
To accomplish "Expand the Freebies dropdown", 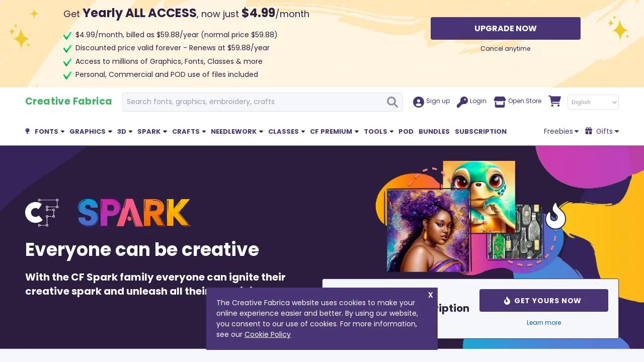I will pos(561,131).
